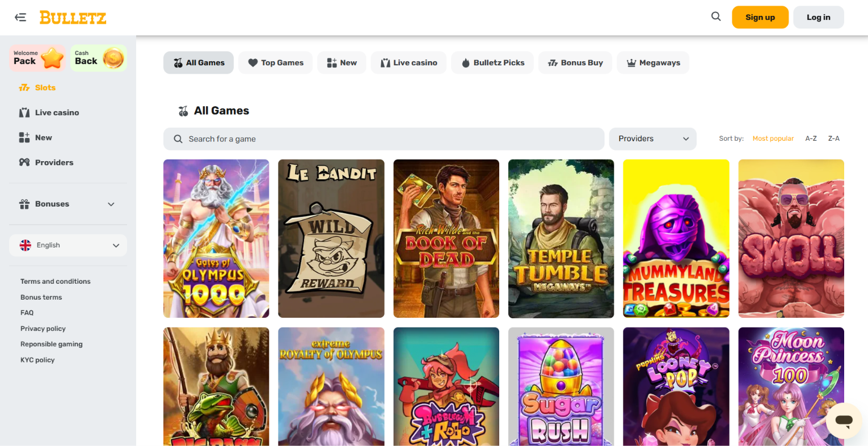Click the UK flag language icon

click(x=26, y=245)
